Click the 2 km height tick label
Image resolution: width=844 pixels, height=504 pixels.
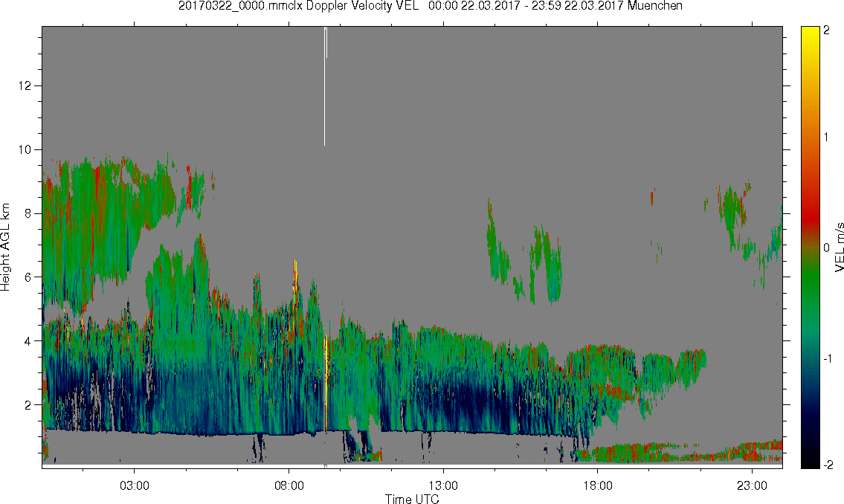[28, 404]
